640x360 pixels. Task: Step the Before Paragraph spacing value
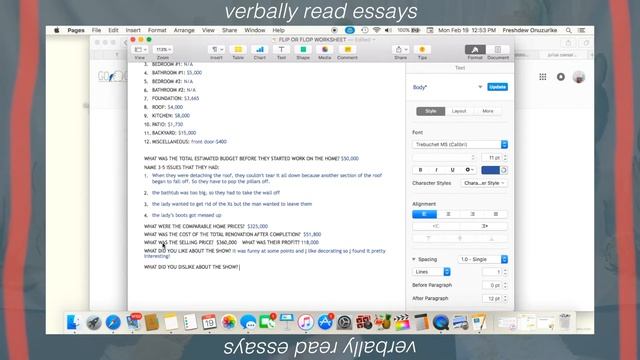(x=505, y=285)
